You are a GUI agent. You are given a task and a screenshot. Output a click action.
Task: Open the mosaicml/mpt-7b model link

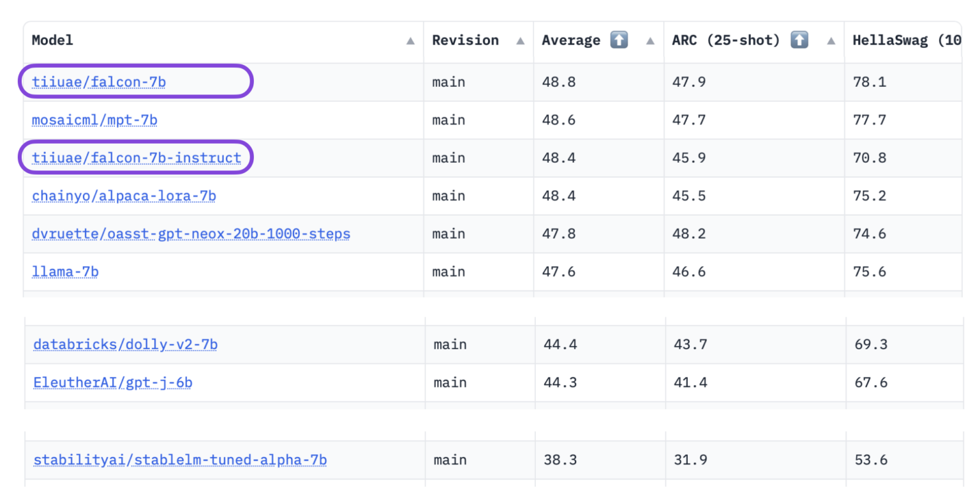(94, 120)
